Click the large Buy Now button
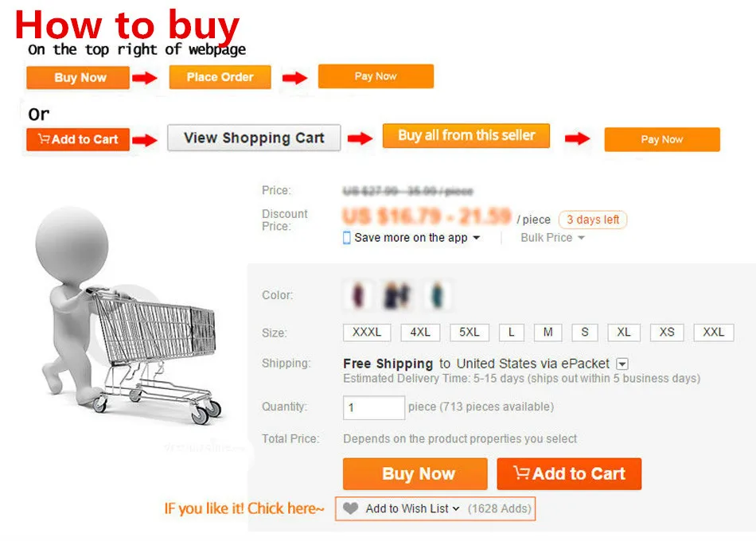Viewport: 756px width, 541px height. [x=415, y=473]
